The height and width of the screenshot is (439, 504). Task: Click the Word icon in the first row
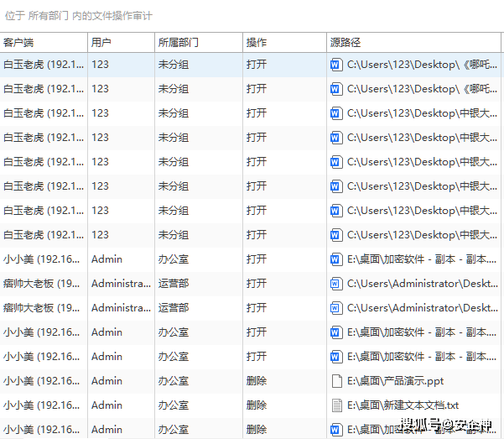336,65
